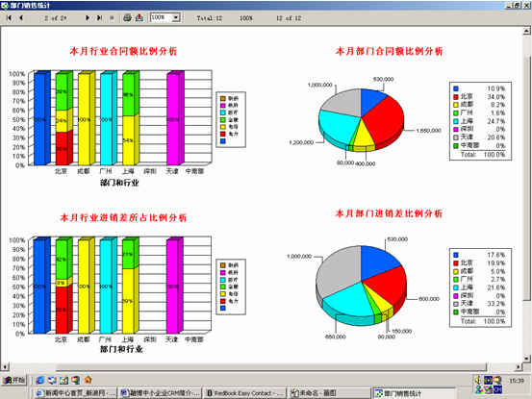Viewport: 532px width, 399px height.
Task: Jump to the last report page
Action: [99, 18]
